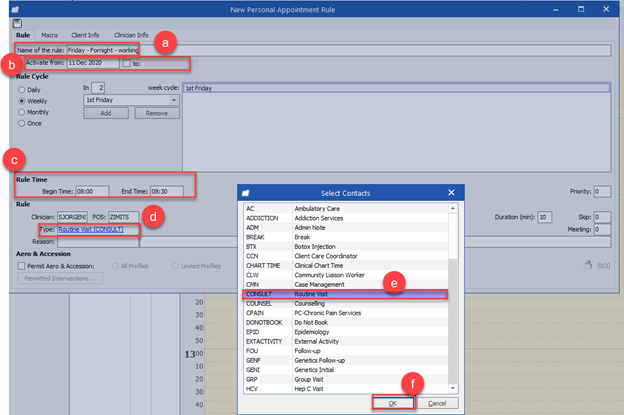The image size is (624, 415).
Task: Select the CMN Case Management row
Action: (x=345, y=284)
